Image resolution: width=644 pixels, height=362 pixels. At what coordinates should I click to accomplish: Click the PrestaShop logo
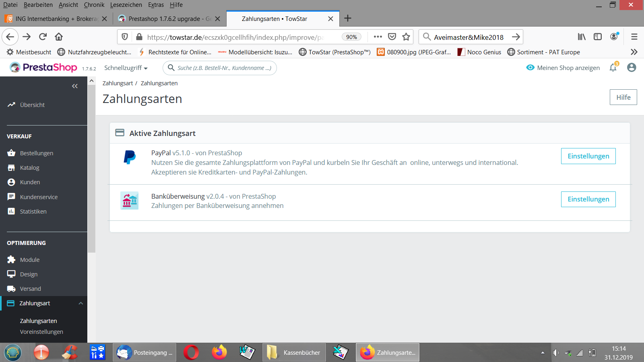click(43, 67)
